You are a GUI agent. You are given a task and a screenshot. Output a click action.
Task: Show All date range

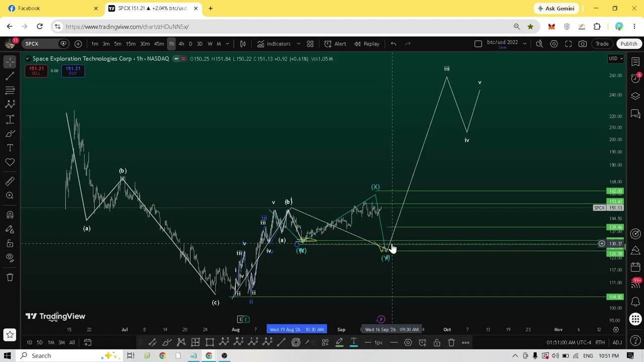click(72, 342)
